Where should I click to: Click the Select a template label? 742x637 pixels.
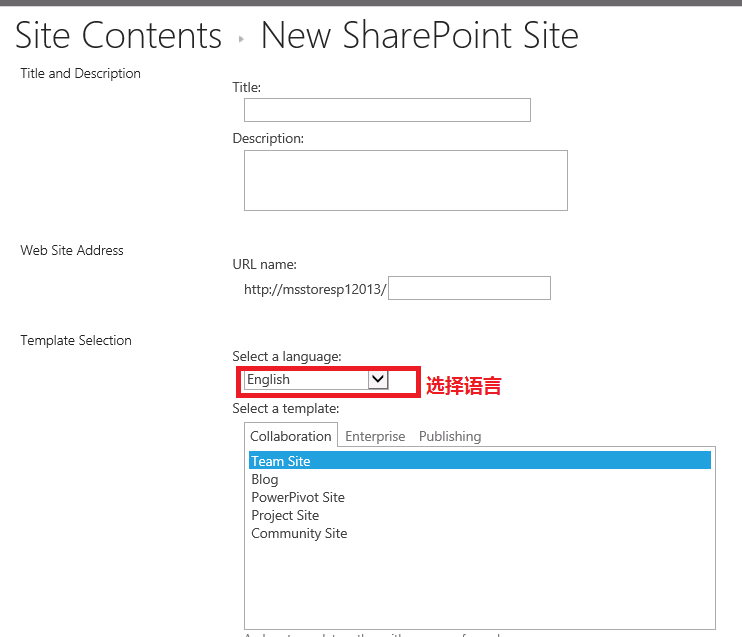point(286,408)
